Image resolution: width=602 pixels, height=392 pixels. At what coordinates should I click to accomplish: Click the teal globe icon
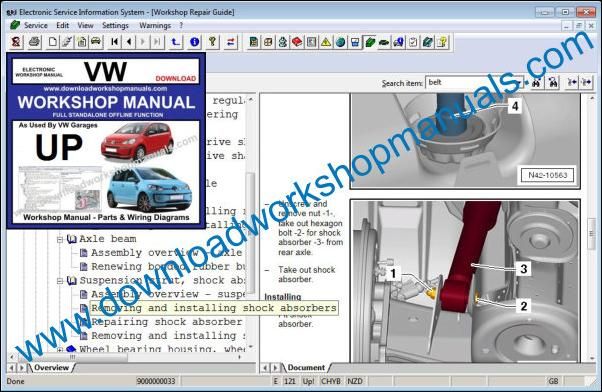tap(341, 42)
